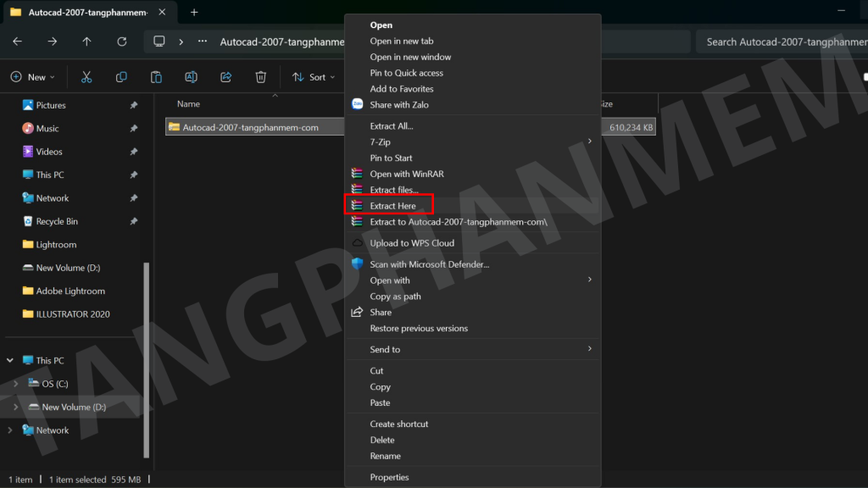Open a new tab with plus button
The image size is (868, 488).
pyautogui.click(x=194, y=13)
